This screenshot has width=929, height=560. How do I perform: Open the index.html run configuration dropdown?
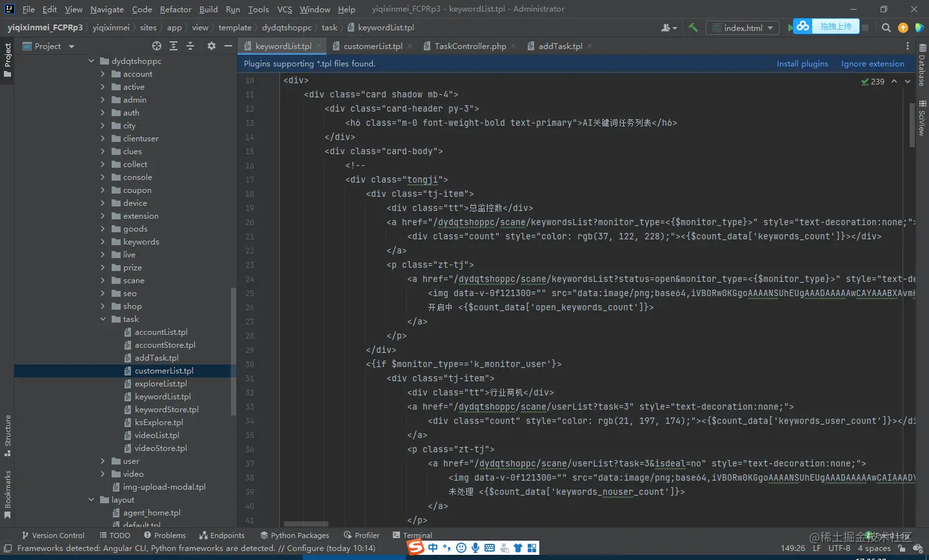(743, 28)
